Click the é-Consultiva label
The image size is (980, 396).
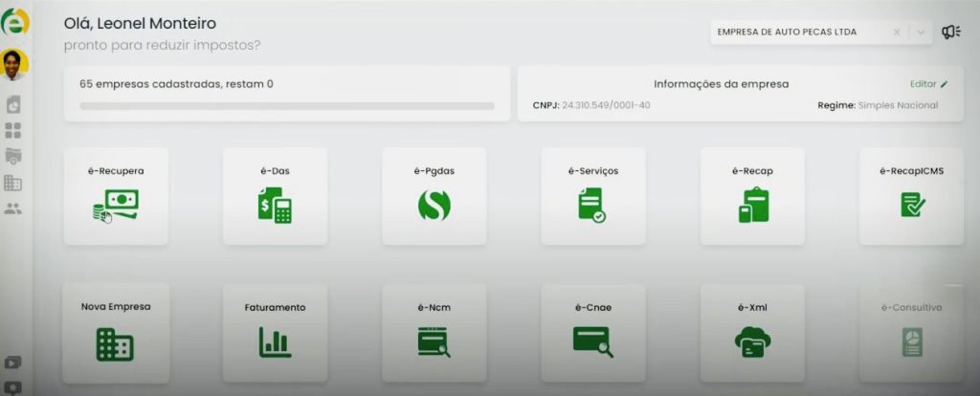pyautogui.click(x=912, y=307)
